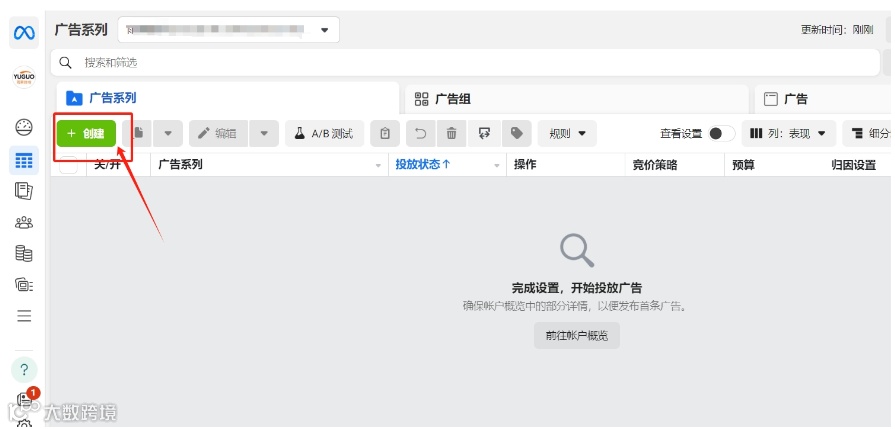Open the ads reporting pages icon
The width and height of the screenshot is (895, 429).
tap(24, 191)
